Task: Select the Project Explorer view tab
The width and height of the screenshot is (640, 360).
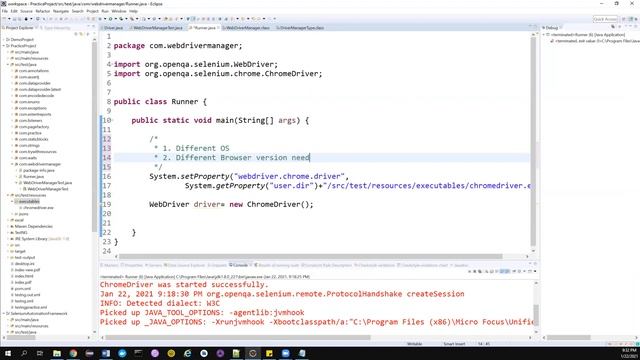Action: pos(19,28)
